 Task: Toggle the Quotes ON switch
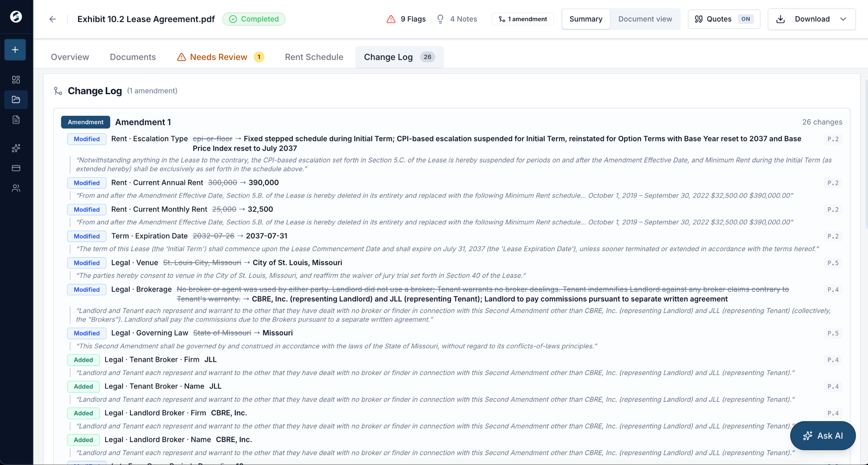(x=746, y=19)
